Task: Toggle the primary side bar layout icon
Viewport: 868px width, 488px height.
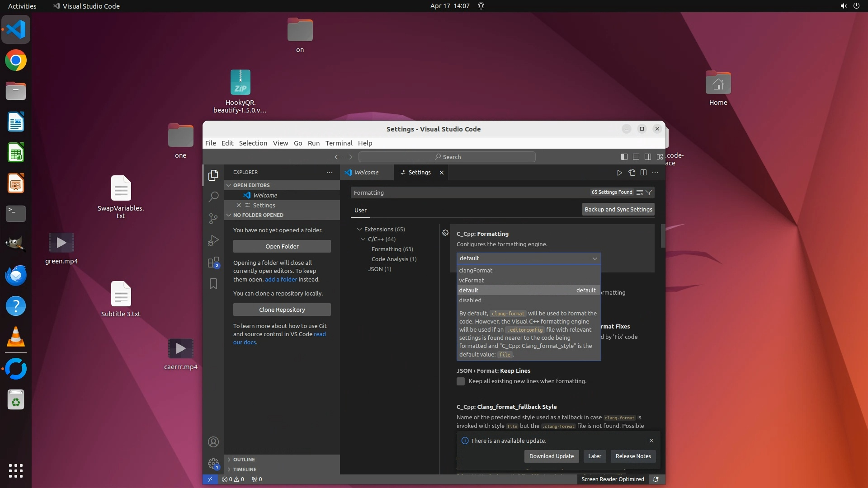Action: click(x=624, y=157)
